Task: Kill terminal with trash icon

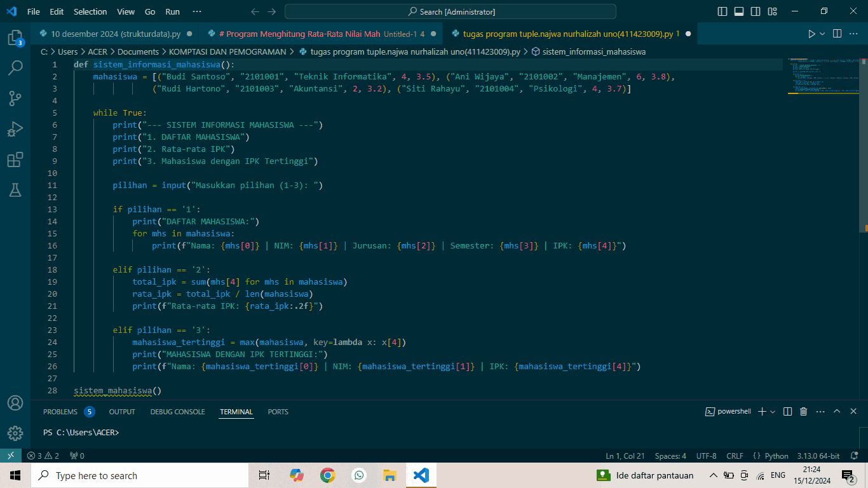Action: click(803, 411)
